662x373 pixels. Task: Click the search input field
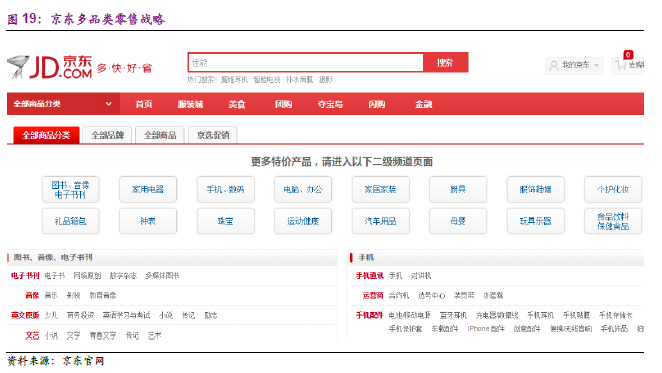[306, 63]
